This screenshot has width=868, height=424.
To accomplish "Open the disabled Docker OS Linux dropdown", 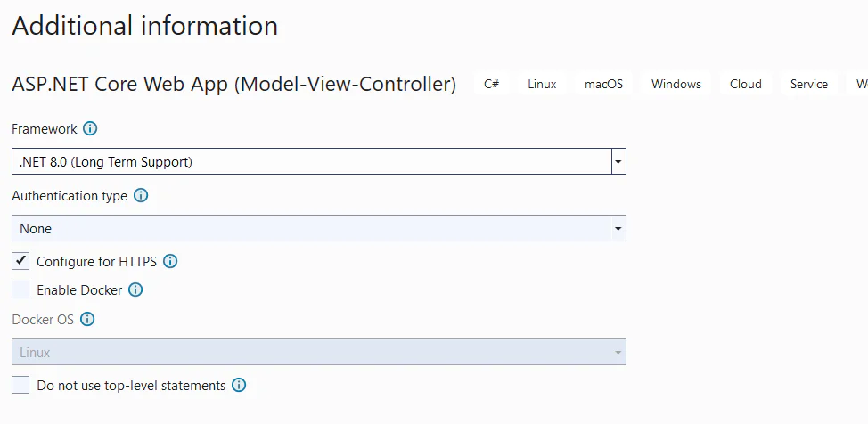I will pyautogui.click(x=319, y=352).
